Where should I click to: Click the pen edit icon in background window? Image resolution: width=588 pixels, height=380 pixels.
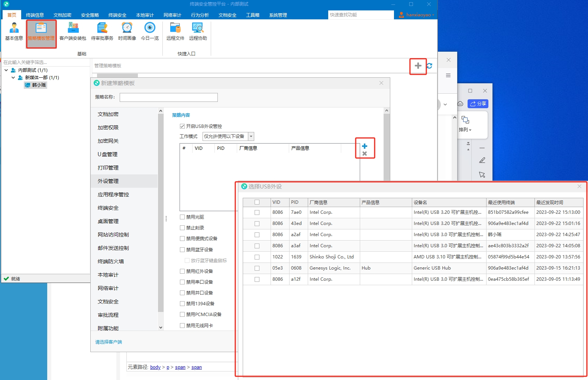[x=482, y=160]
